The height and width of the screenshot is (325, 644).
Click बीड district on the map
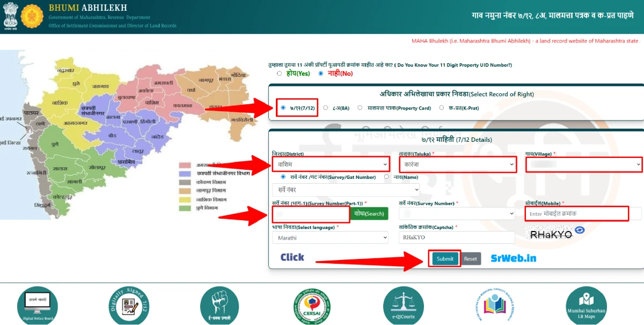coord(112,136)
